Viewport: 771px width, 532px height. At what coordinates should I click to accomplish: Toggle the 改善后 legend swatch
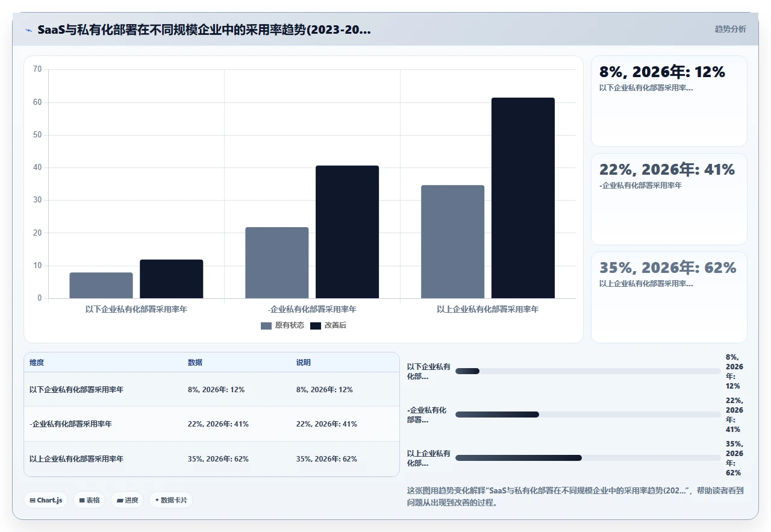click(x=316, y=325)
